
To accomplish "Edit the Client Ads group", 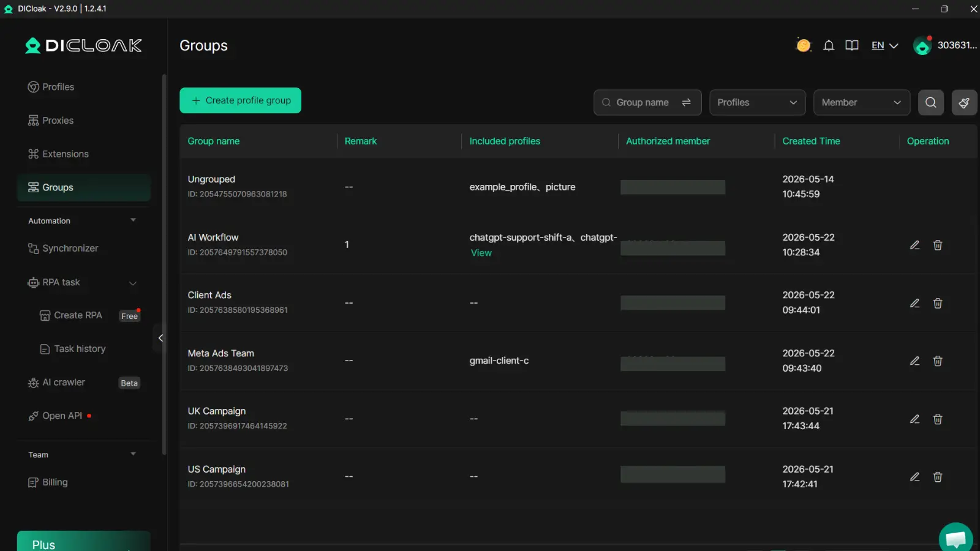I will pos(914,303).
